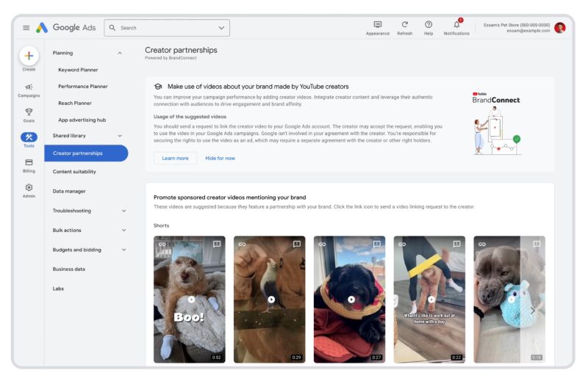Screen dimensions: 588x384
Task: Click the Google Ads logo
Action: (x=66, y=28)
